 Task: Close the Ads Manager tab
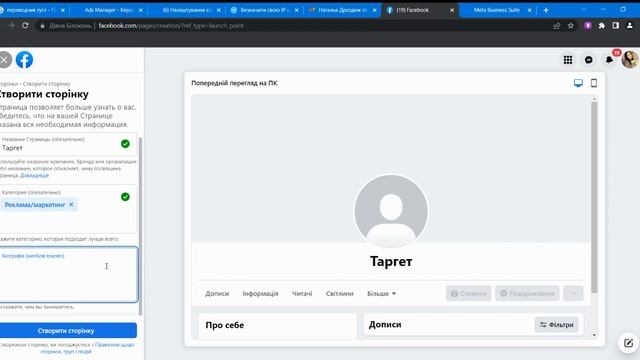pyautogui.click(x=141, y=10)
